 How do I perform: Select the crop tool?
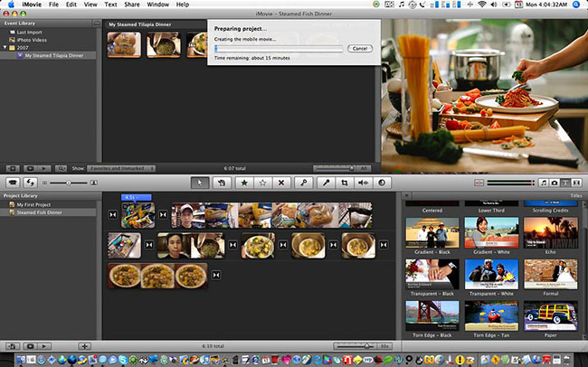[345, 183]
